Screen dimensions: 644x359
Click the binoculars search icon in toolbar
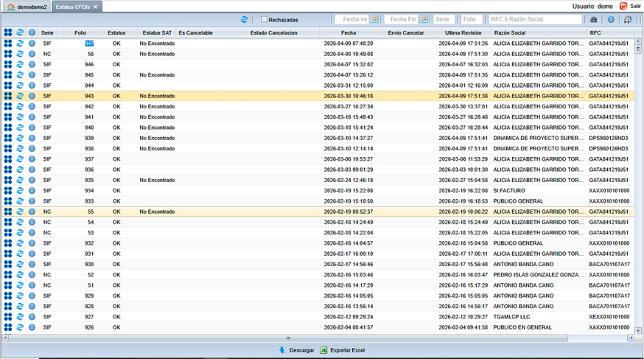(594, 19)
